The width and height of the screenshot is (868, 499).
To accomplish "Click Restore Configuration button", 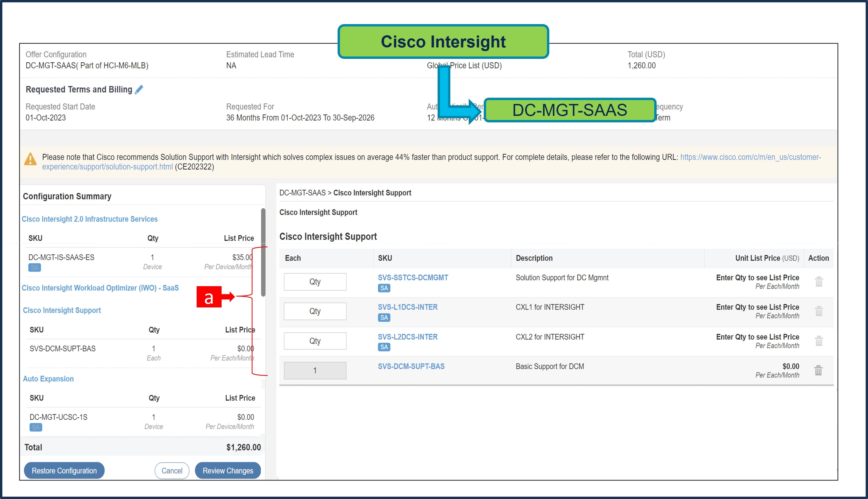I will 65,470.
